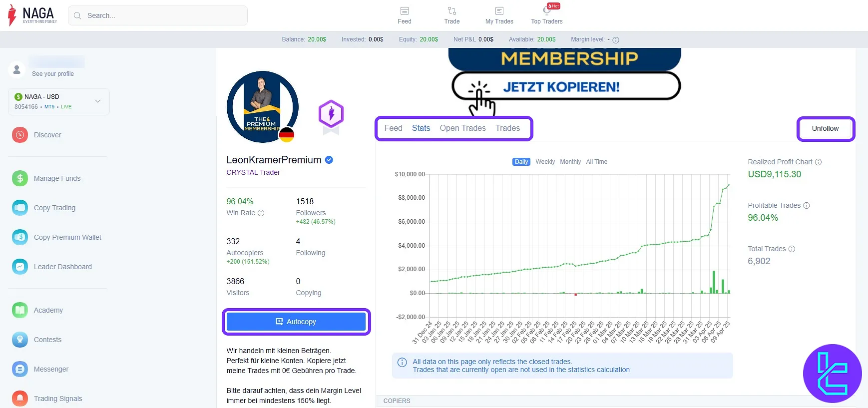Open the Trade icon in top navigation
This screenshot has height=408, width=868.
452,11
